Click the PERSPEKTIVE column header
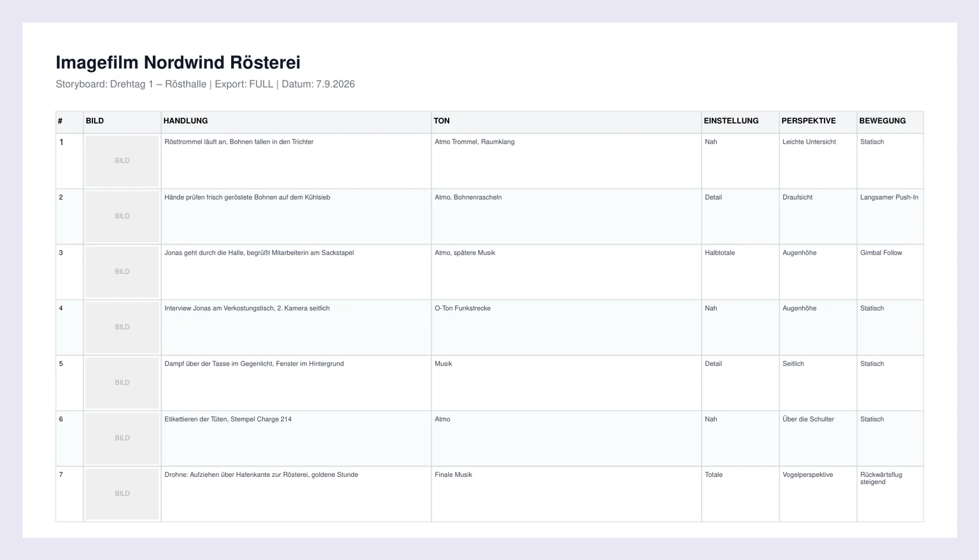This screenshot has width=979, height=560. coord(817,121)
